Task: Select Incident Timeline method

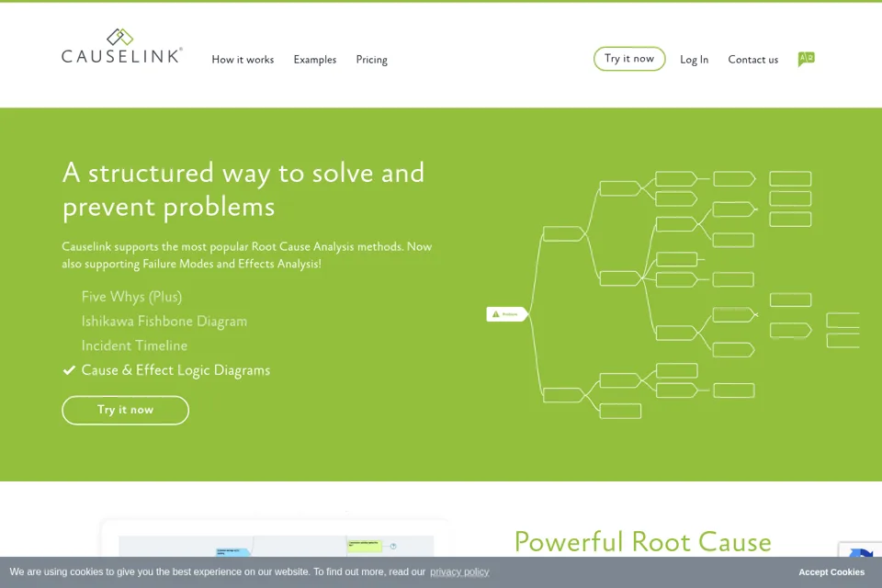Action: 134,345
